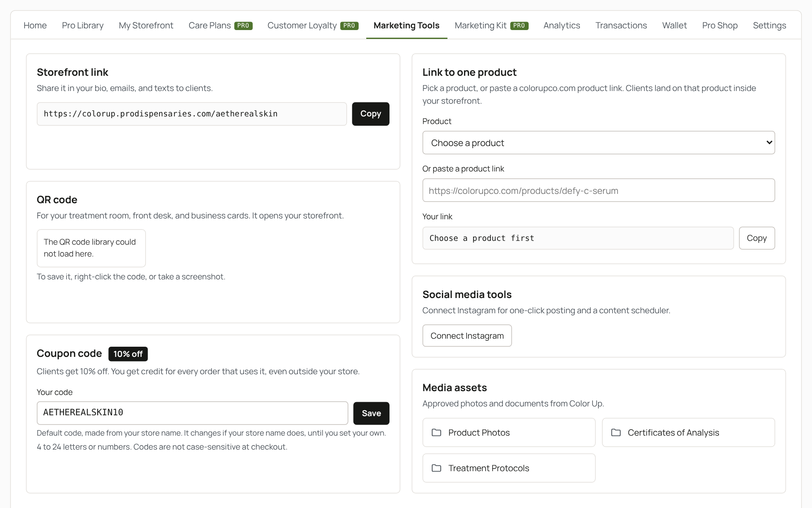
Task: Open the Settings tab
Action: (769, 25)
